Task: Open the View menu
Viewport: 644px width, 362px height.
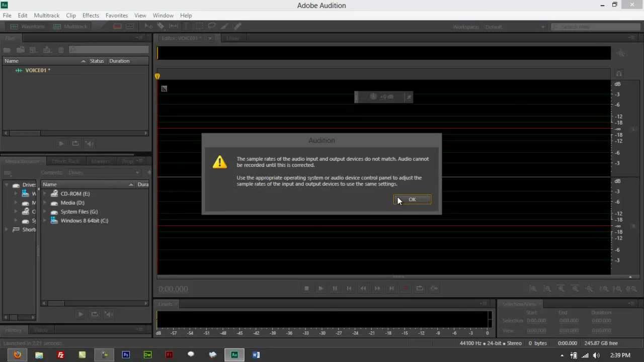Action: pyautogui.click(x=140, y=16)
